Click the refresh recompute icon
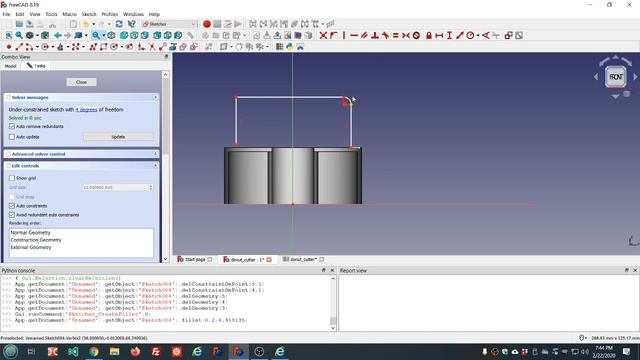 coord(119,24)
